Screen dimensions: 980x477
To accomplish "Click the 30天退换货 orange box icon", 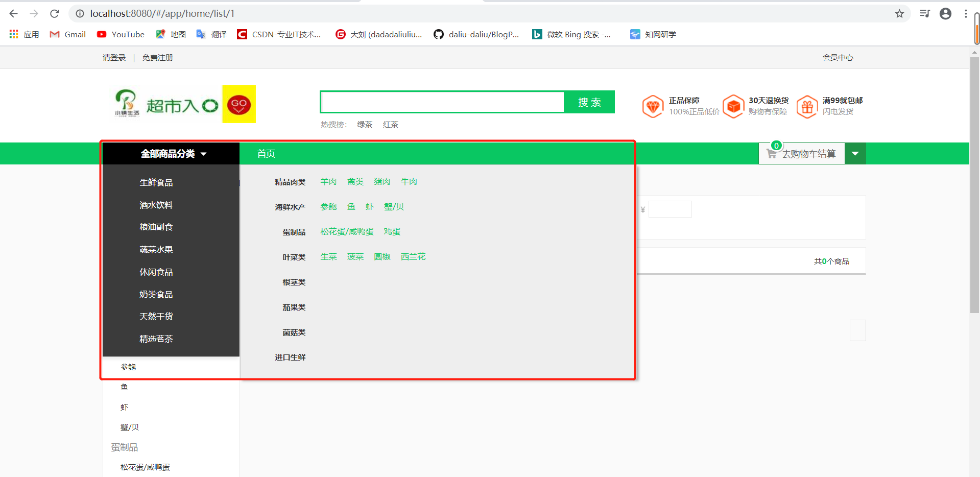I will coord(733,106).
